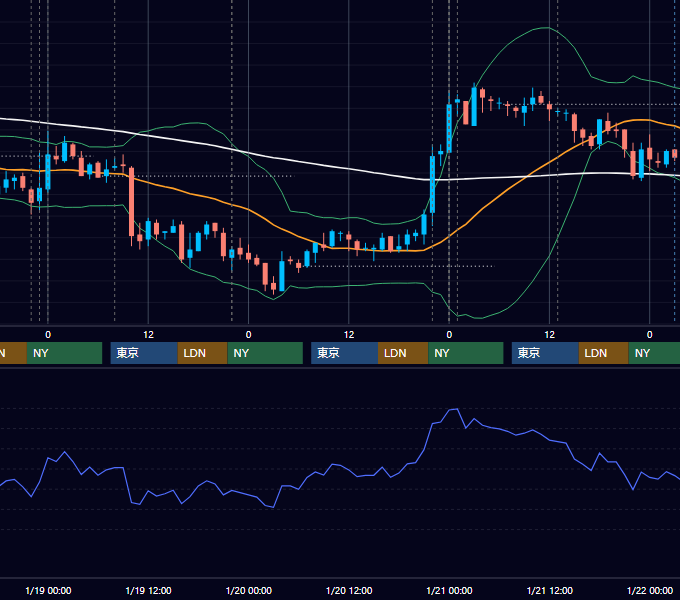Image resolution: width=680 pixels, height=600 pixels.
Task: Select the LDN session block before 1/20 00:00
Action: (x=203, y=353)
